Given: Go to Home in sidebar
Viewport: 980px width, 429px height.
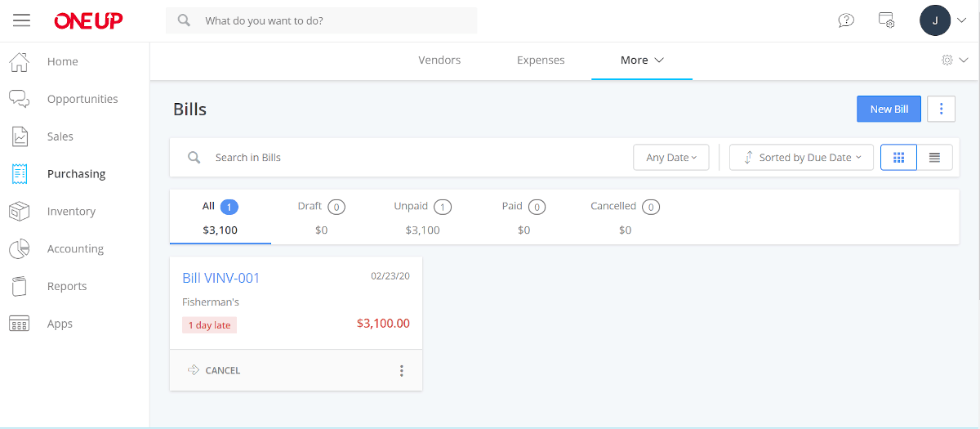Looking at the screenshot, I should point(63,61).
